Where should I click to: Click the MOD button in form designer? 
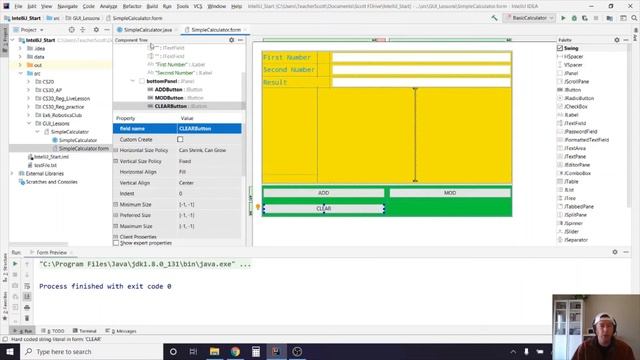[x=450, y=193]
